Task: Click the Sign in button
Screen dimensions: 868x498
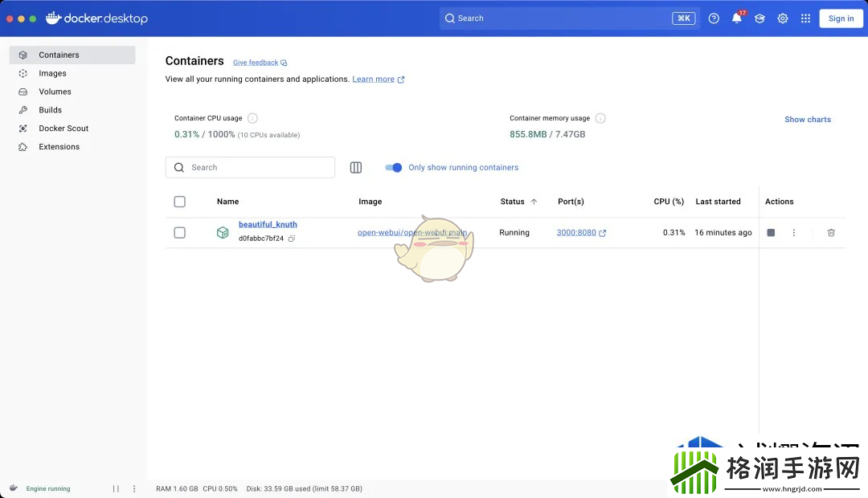Action: click(x=841, y=18)
